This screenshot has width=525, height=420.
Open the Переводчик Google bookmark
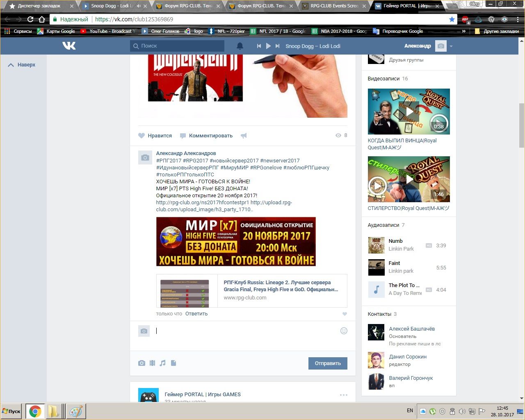pyautogui.click(x=398, y=31)
